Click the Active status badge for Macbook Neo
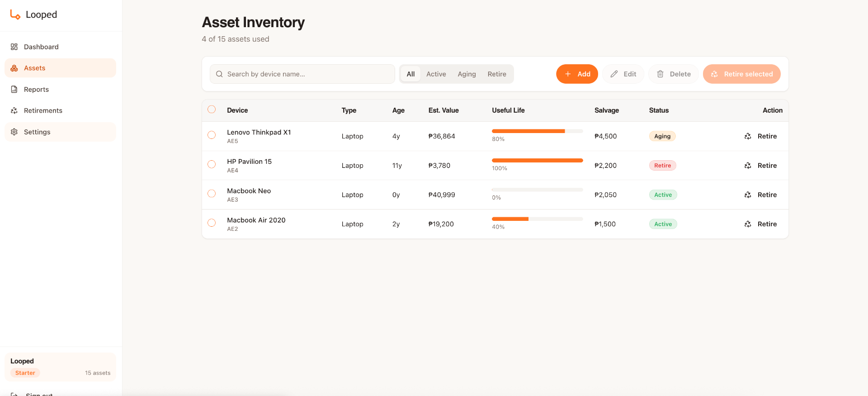 pos(663,195)
